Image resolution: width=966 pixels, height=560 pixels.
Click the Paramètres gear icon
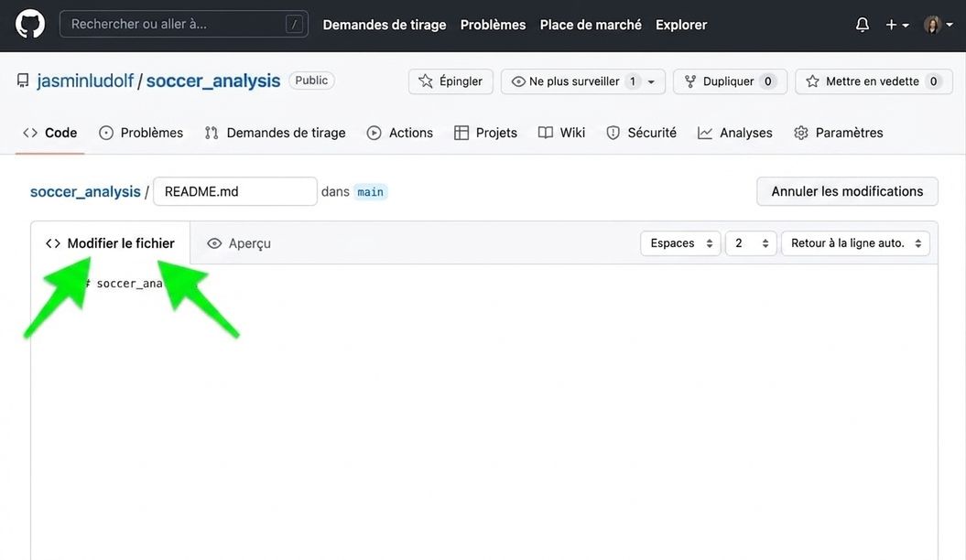[x=801, y=133]
